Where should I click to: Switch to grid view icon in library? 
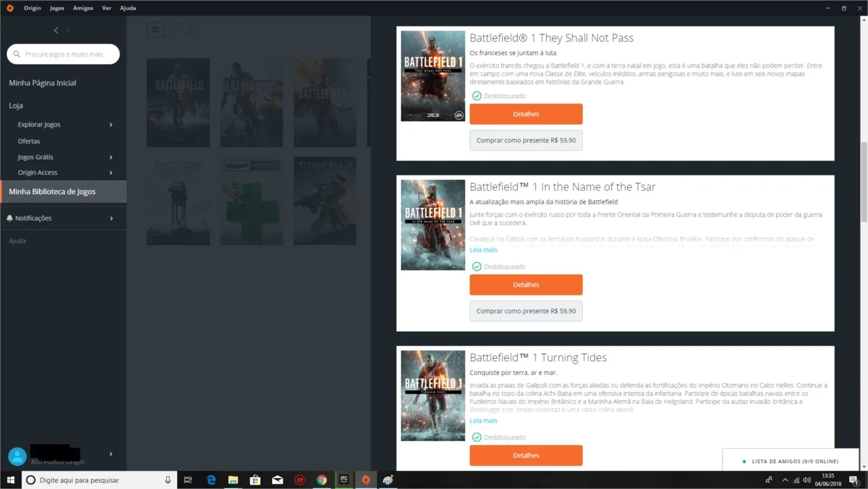156,29
